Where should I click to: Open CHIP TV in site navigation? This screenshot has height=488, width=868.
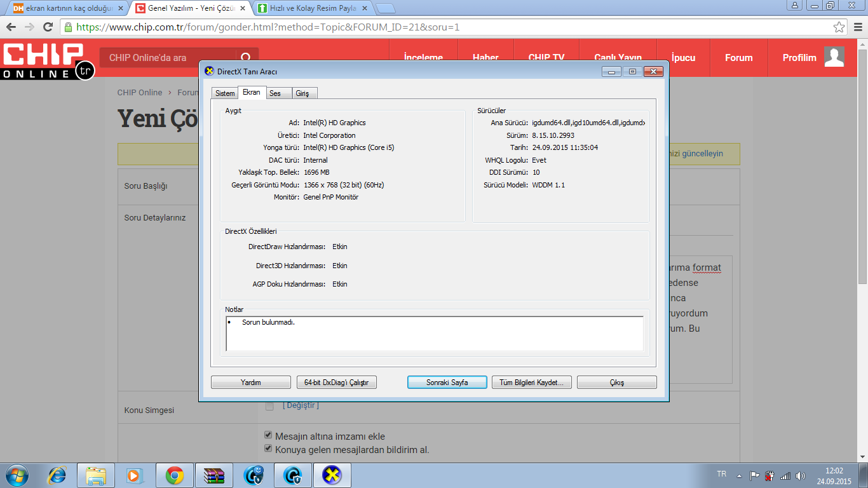coord(546,57)
